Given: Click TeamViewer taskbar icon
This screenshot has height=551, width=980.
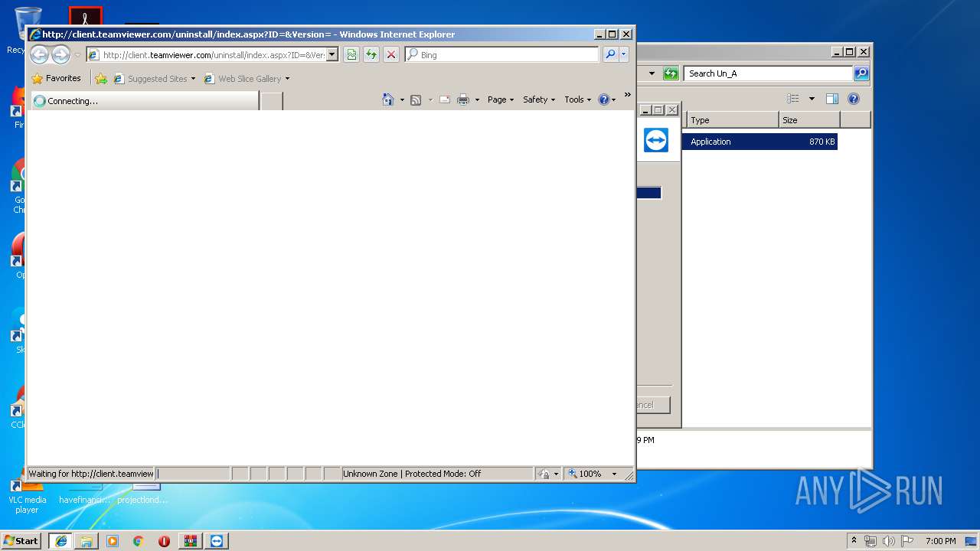Looking at the screenshot, I should [217, 540].
